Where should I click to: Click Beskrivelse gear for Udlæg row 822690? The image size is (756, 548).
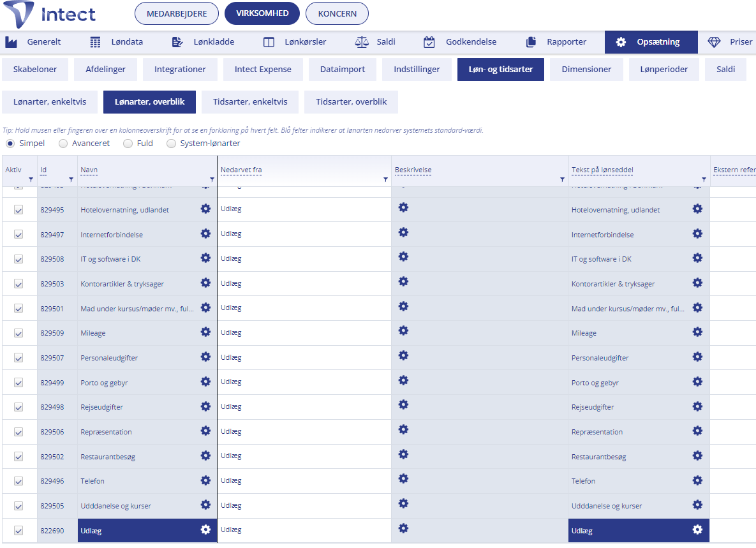click(404, 528)
